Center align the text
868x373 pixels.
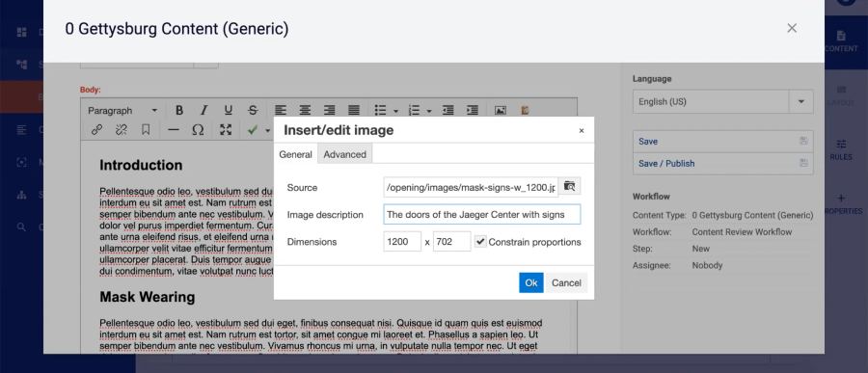tap(306, 110)
